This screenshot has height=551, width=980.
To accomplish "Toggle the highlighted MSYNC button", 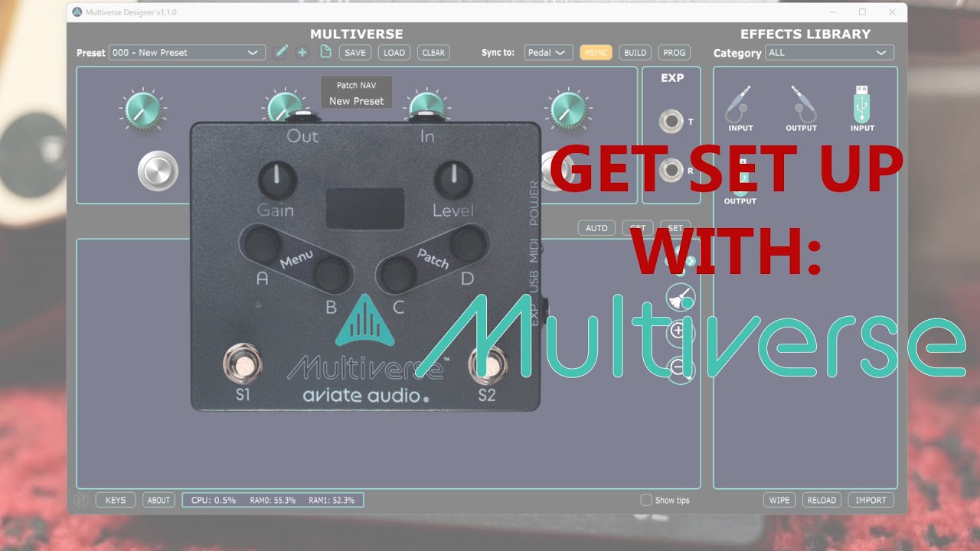I will 596,53.
